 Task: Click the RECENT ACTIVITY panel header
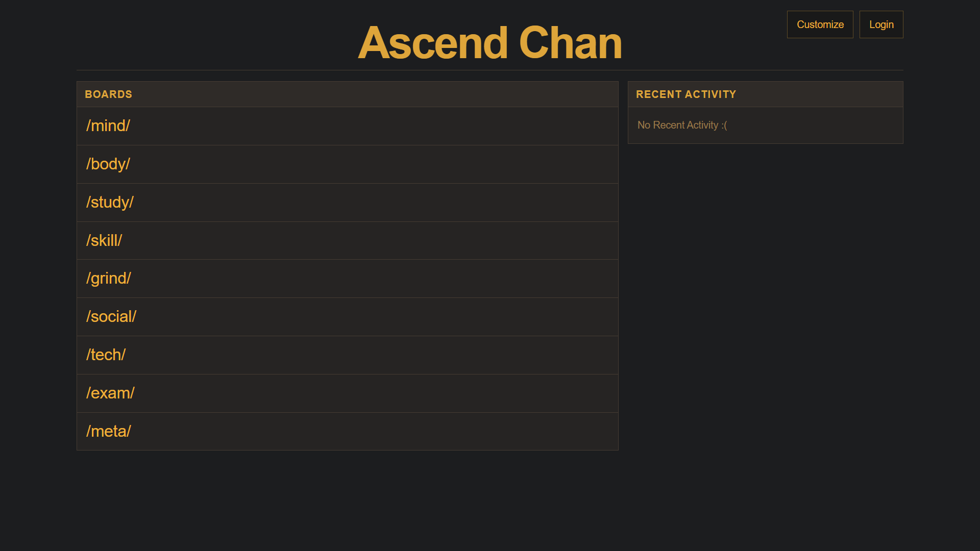tap(686, 94)
